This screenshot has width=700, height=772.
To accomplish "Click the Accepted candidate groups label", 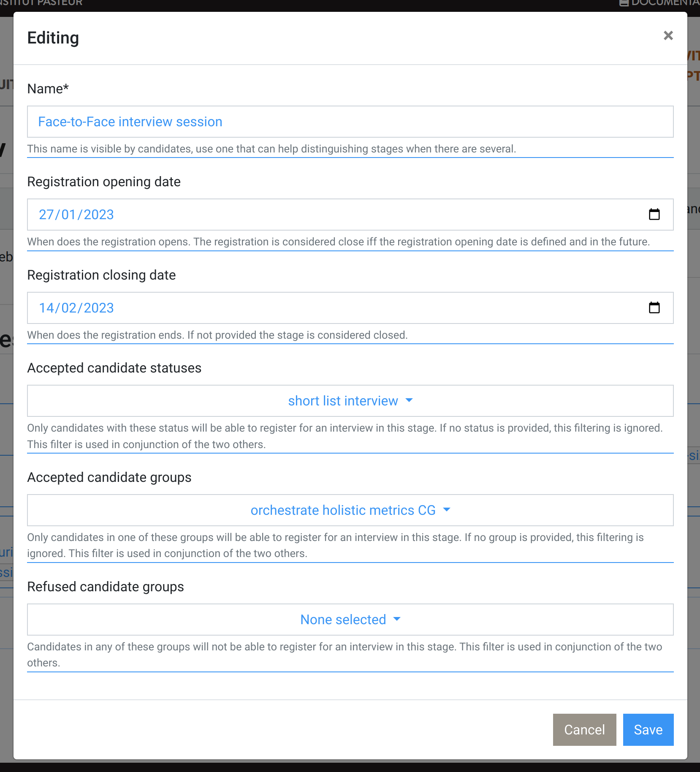I will pyautogui.click(x=109, y=477).
